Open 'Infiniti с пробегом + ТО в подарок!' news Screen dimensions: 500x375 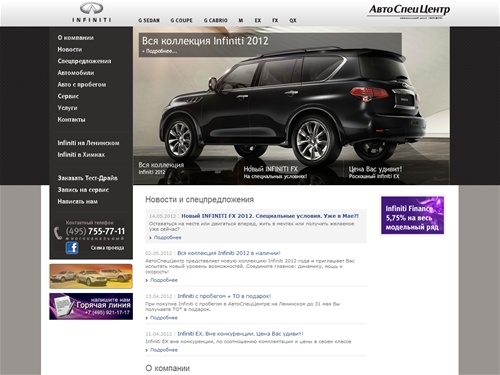coord(224,296)
